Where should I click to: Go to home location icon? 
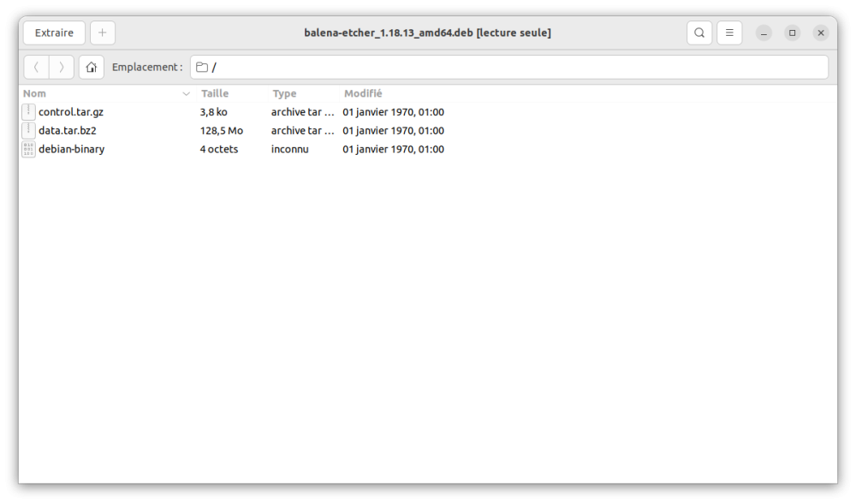point(92,67)
